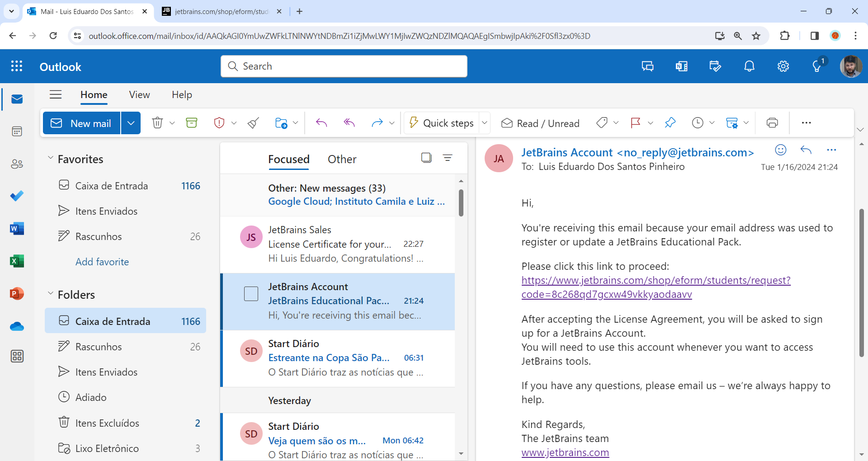
Task: Print the message using printer icon
Action: pyautogui.click(x=772, y=123)
